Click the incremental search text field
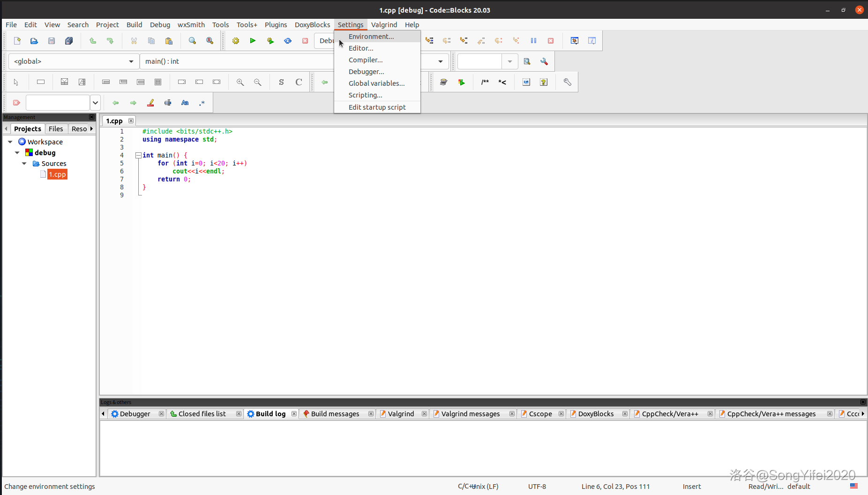868x495 pixels. pyautogui.click(x=58, y=103)
